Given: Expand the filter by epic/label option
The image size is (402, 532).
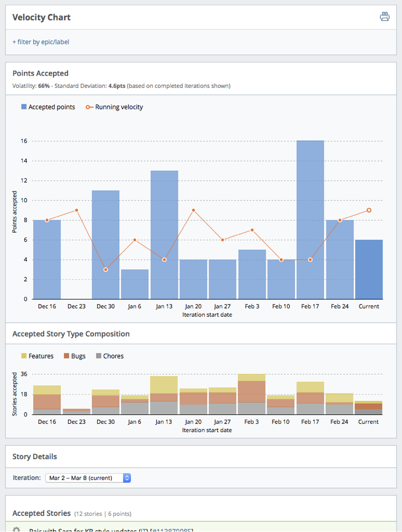Looking at the screenshot, I should (x=41, y=42).
